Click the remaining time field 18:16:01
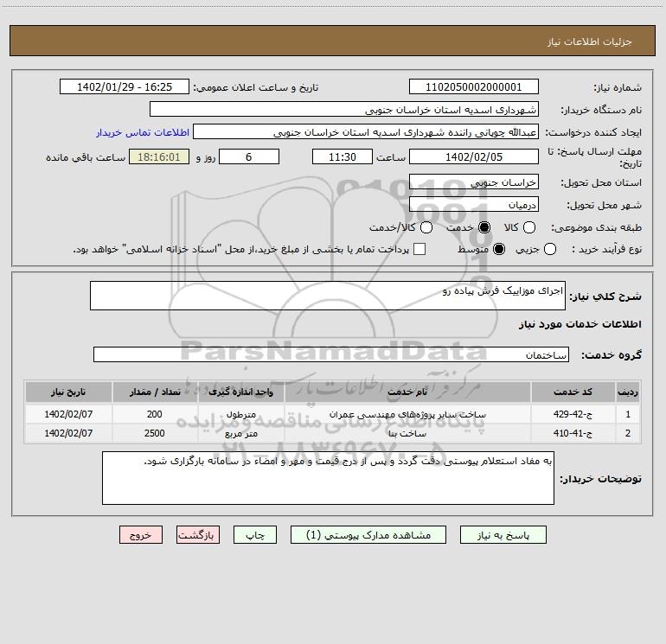This screenshot has height=644, width=666. point(159,156)
